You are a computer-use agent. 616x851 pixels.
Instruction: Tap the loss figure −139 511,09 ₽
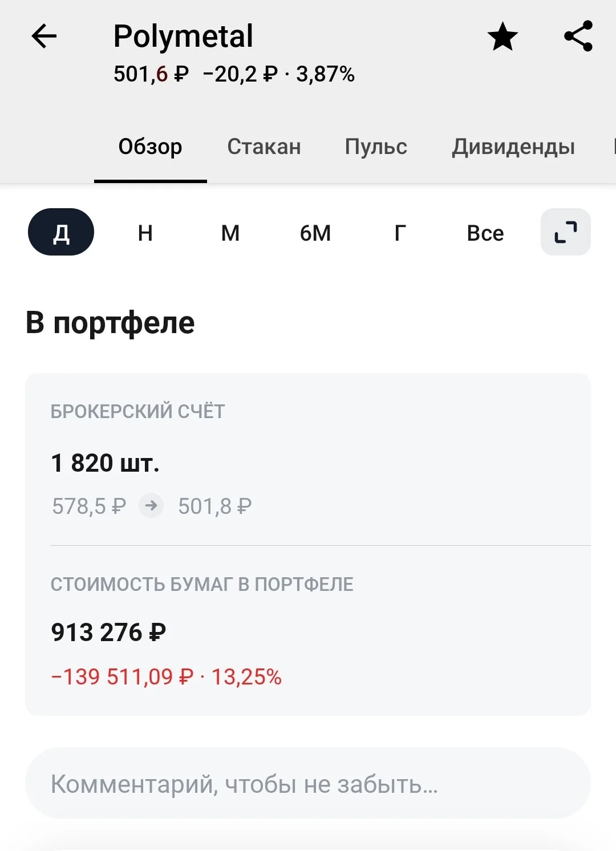122,676
